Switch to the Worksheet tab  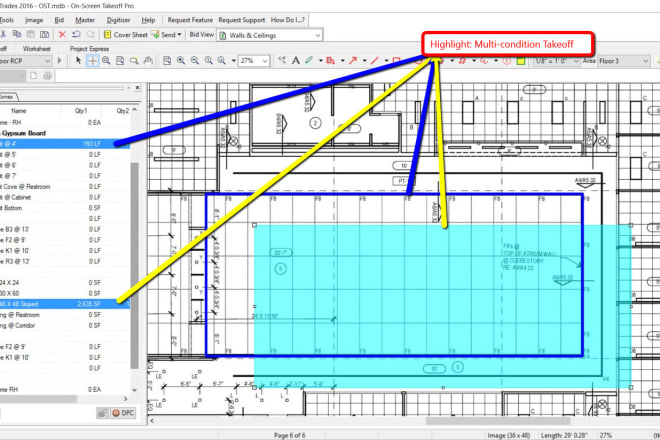pos(37,49)
